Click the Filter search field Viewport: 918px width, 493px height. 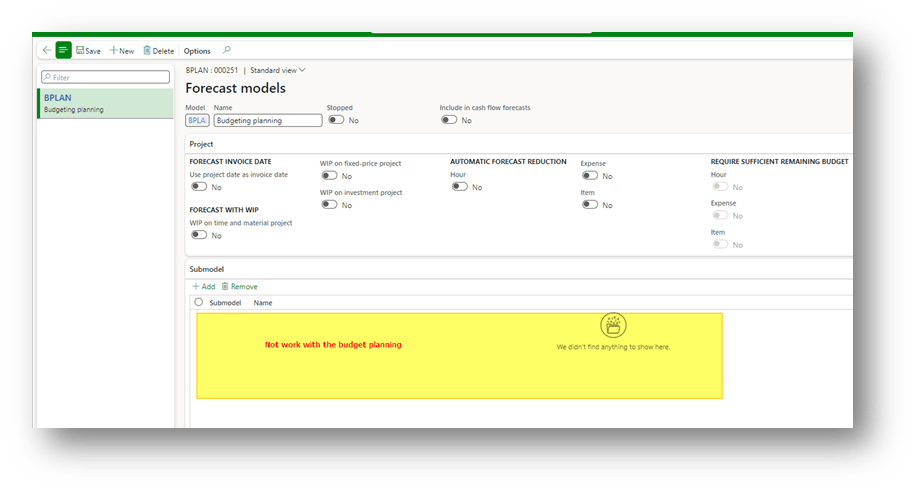click(105, 77)
